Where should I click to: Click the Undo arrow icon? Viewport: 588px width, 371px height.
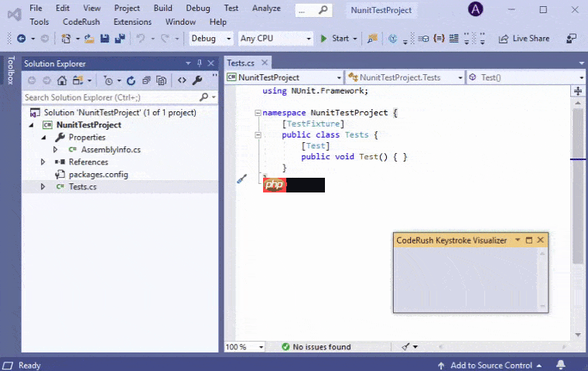[141, 38]
